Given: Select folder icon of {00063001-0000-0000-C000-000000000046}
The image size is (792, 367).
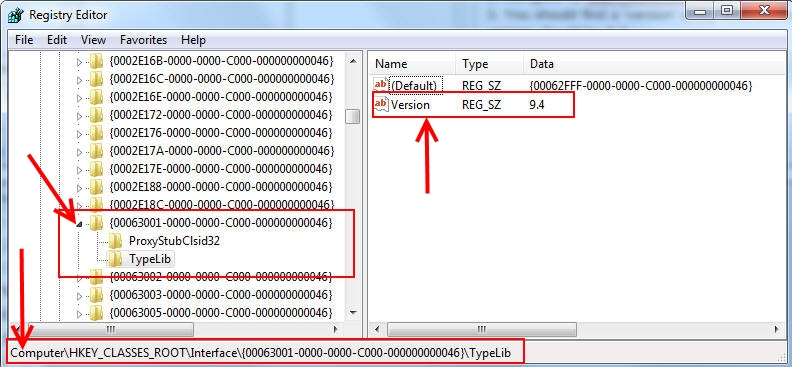Looking at the screenshot, I should [96, 223].
